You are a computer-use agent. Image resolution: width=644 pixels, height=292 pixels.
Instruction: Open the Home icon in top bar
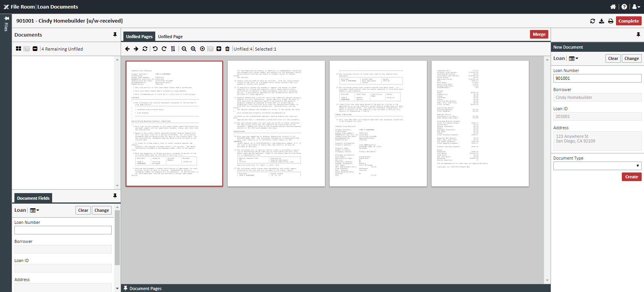click(613, 7)
